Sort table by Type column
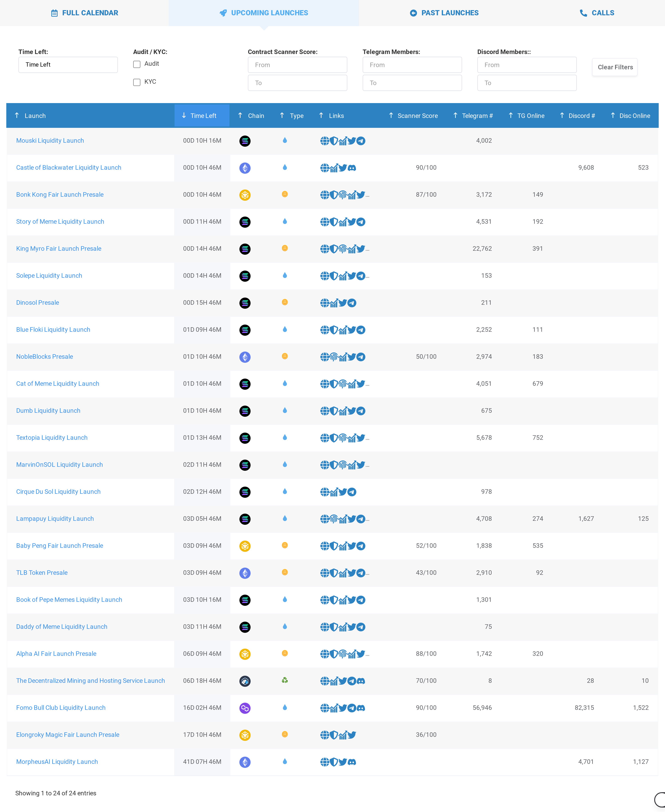Image resolution: width=665 pixels, height=812 pixels. click(x=292, y=116)
